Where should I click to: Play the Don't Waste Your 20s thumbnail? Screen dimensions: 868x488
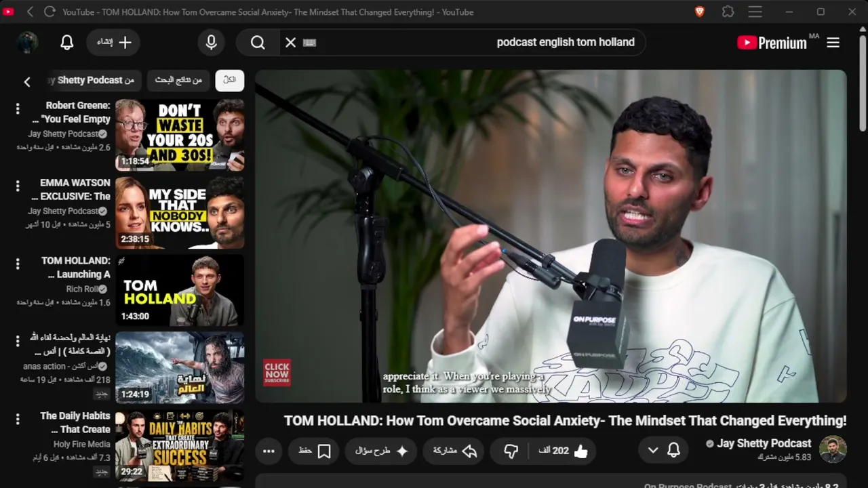(x=180, y=135)
